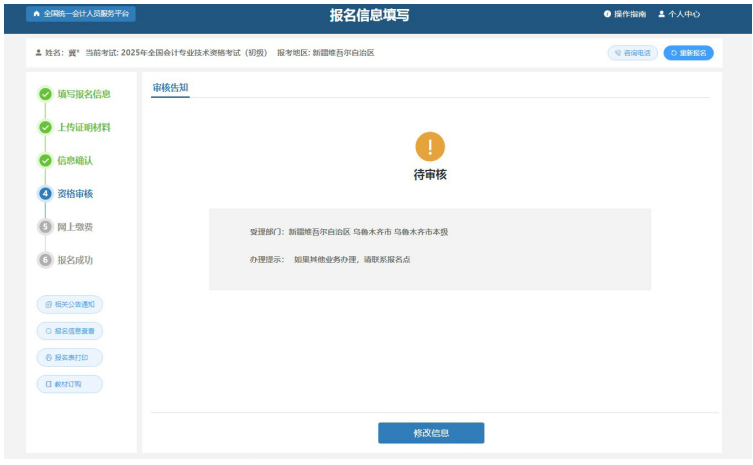The height and width of the screenshot is (465, 753).
Task: Open the 全国统一会计人员服务平台 home link
Action: pos(81,14)
